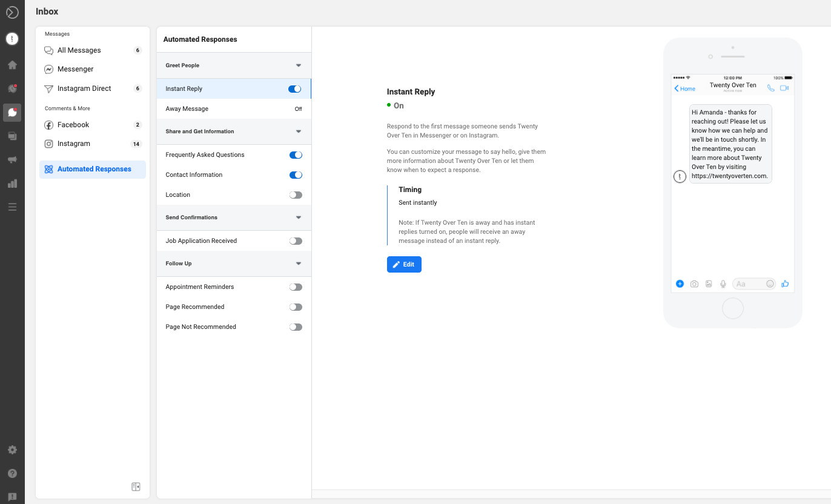Click the Page Not Recommended label
This screenshot has height=504, width=831.
point(201,327)
